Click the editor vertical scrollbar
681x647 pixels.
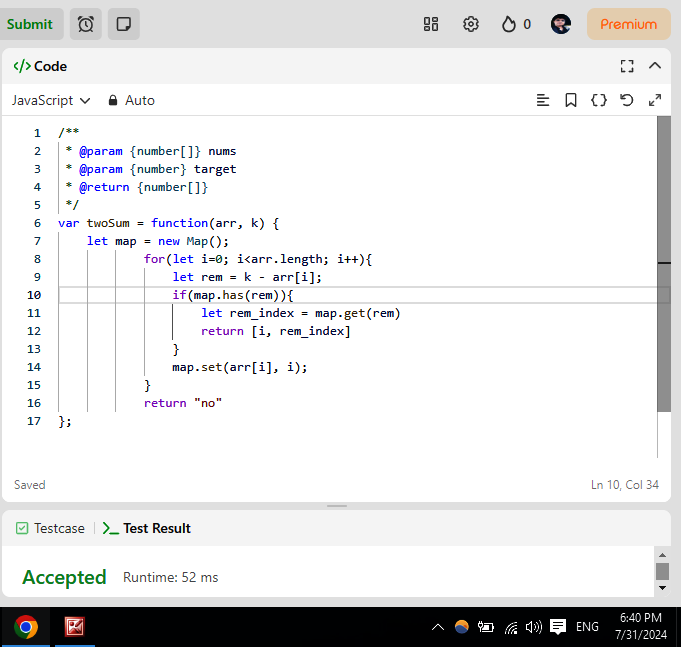664,264
